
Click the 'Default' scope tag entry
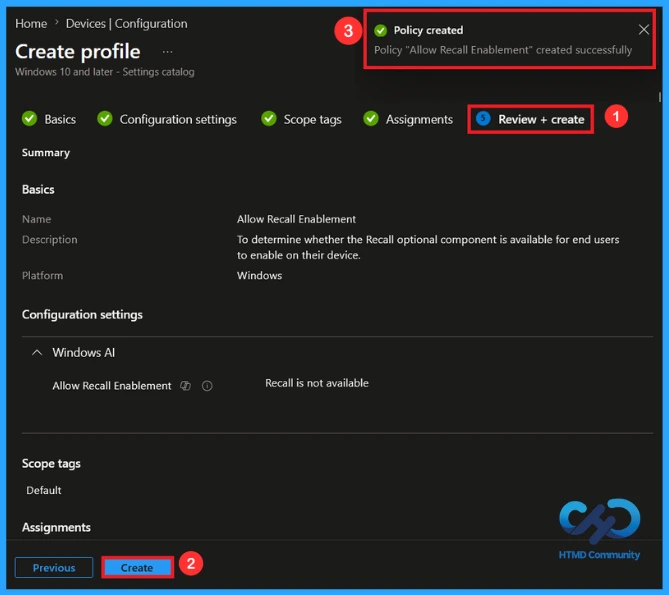coord(44,491)
